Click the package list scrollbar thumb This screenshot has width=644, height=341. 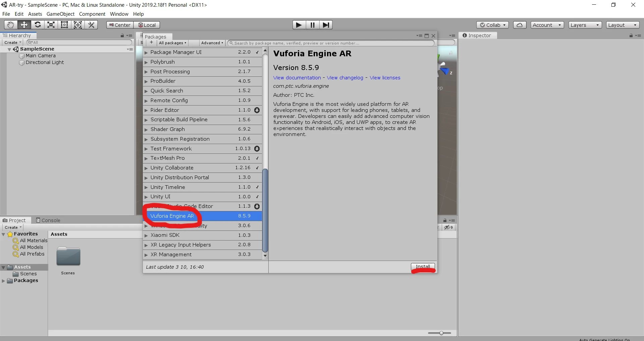tap(265, 210)
